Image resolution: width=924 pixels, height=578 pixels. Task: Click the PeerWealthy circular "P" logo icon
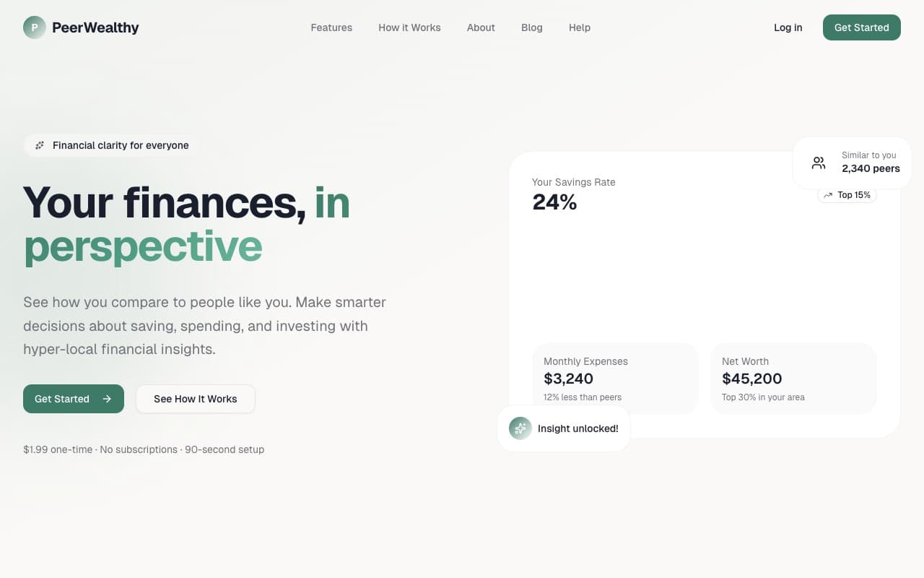pyautogui.click(x=34, y=27)
